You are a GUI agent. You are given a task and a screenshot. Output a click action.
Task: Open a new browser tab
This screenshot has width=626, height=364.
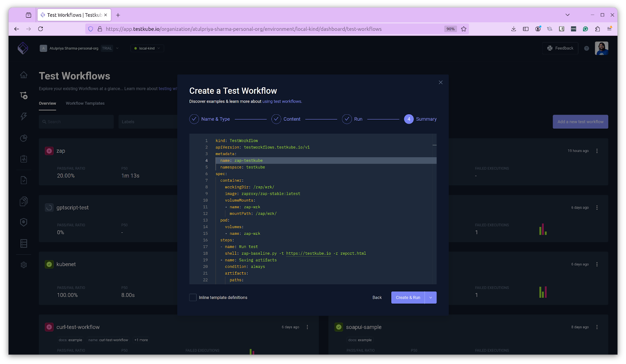pos(118,15)
